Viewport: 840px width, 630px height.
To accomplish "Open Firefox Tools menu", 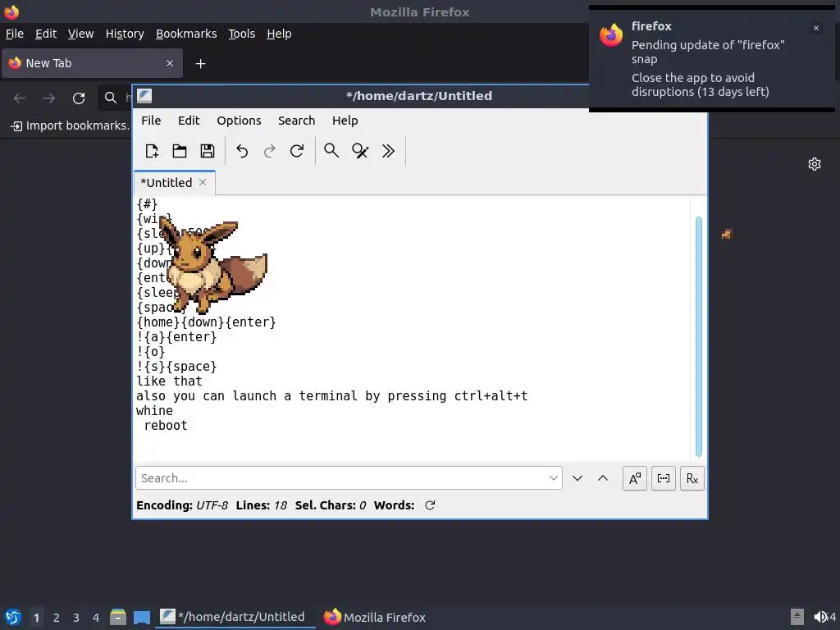I will pos(242,34).
